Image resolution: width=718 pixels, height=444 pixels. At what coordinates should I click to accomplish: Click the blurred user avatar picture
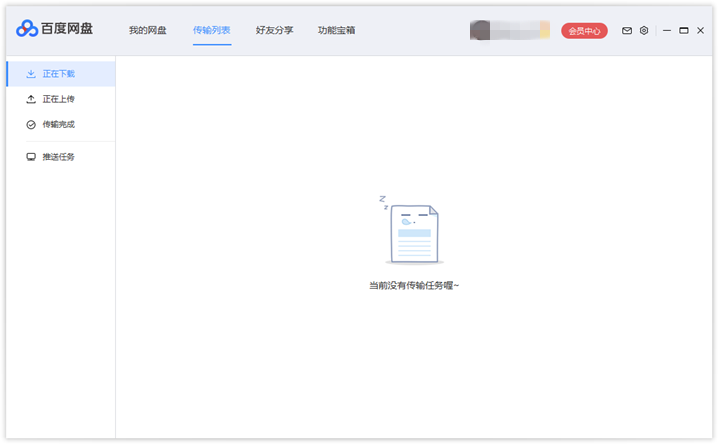click(x=480, y=30)
